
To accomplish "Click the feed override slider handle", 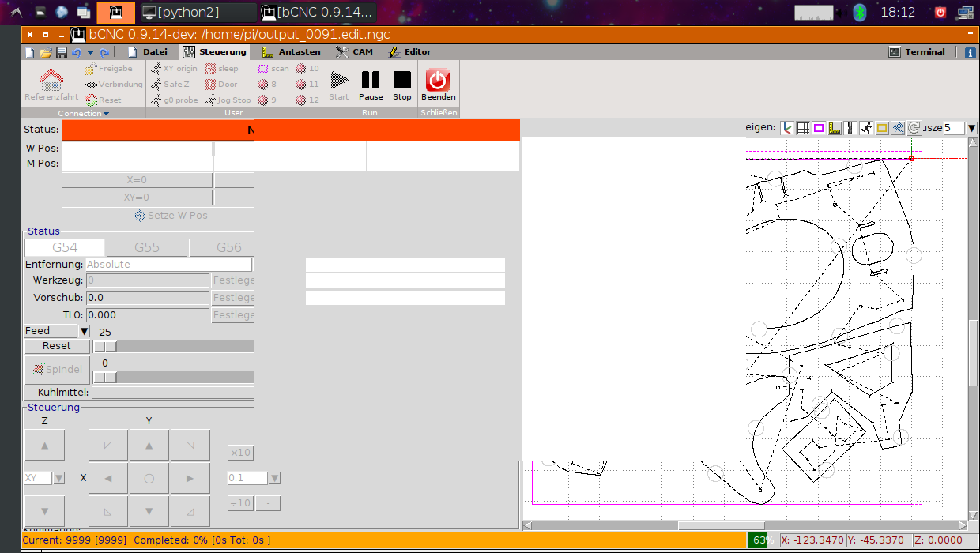I will coord(105,346).
